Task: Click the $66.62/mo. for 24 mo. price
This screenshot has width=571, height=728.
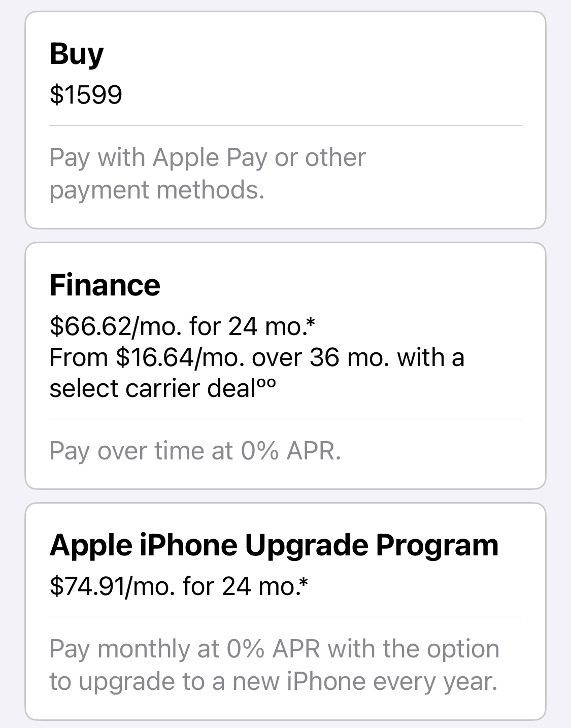Action: (178, 326)
